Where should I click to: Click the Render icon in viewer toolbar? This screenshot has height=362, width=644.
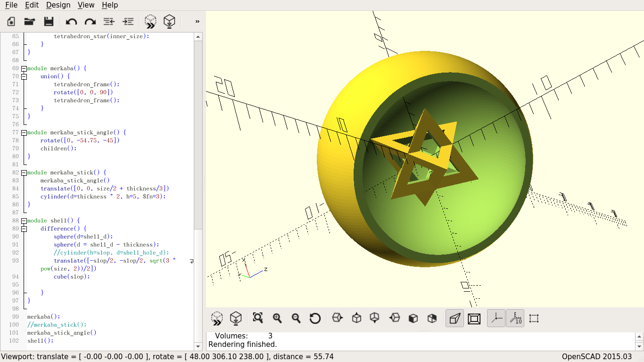236,318
